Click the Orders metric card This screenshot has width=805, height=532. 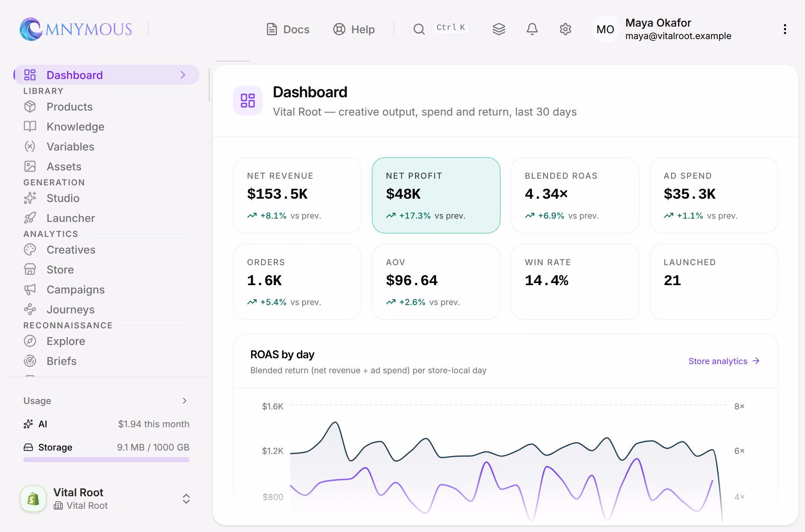[297, 282]
